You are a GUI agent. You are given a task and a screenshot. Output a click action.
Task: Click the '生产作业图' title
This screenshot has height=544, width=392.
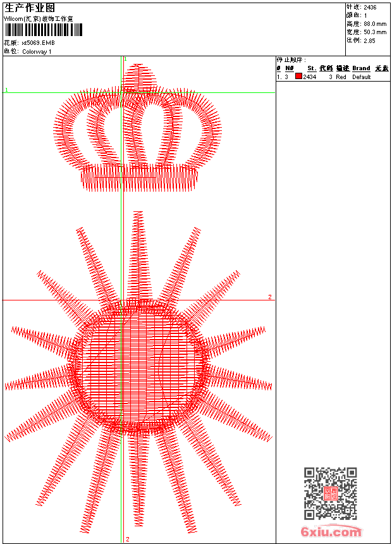click(x=30, y=8)
